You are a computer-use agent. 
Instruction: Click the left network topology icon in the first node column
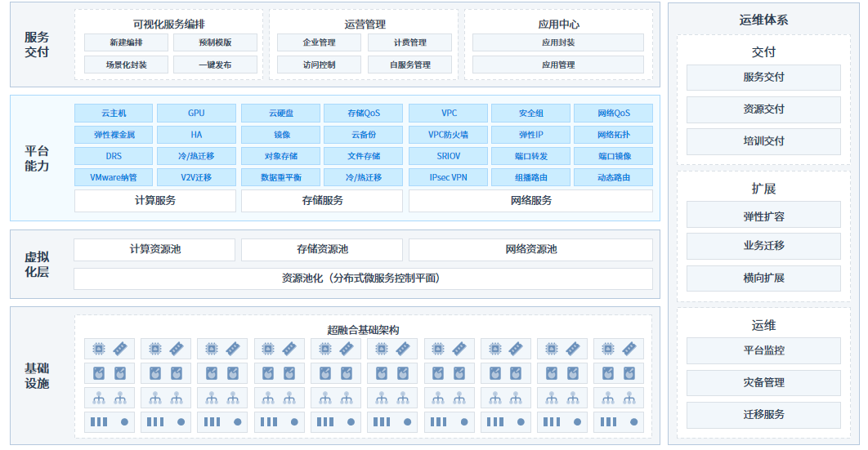(98, 399)
